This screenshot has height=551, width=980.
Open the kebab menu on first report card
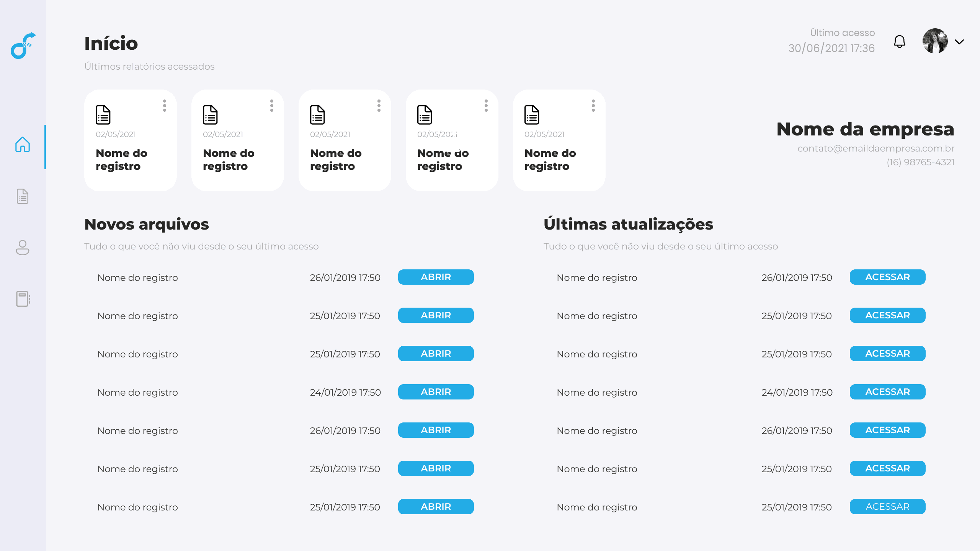pos(165,106)
